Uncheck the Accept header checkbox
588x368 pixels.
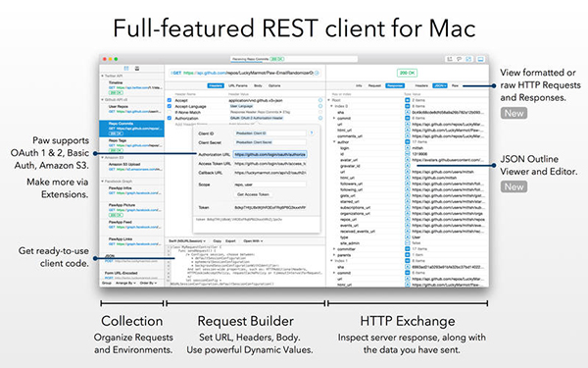coord(170,100)
